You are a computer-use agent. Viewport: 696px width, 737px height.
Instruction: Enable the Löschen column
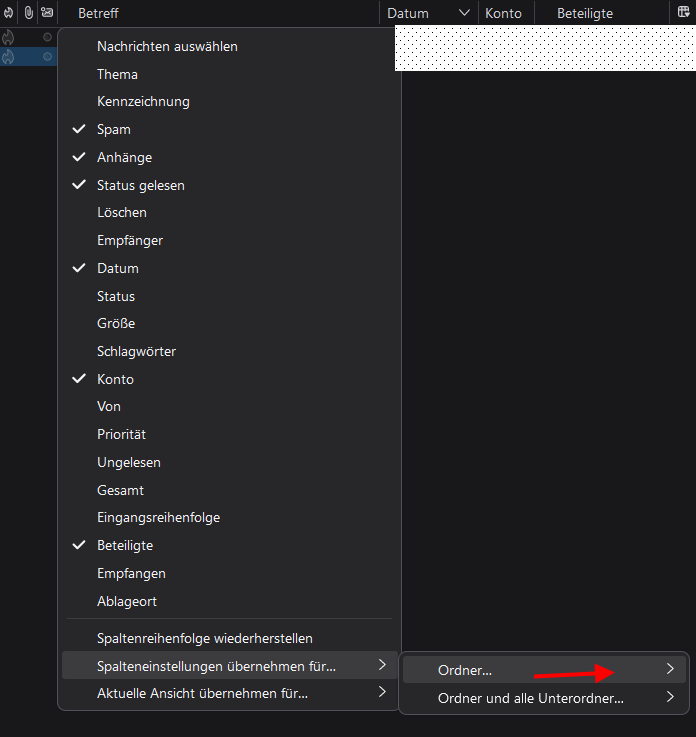229,212
